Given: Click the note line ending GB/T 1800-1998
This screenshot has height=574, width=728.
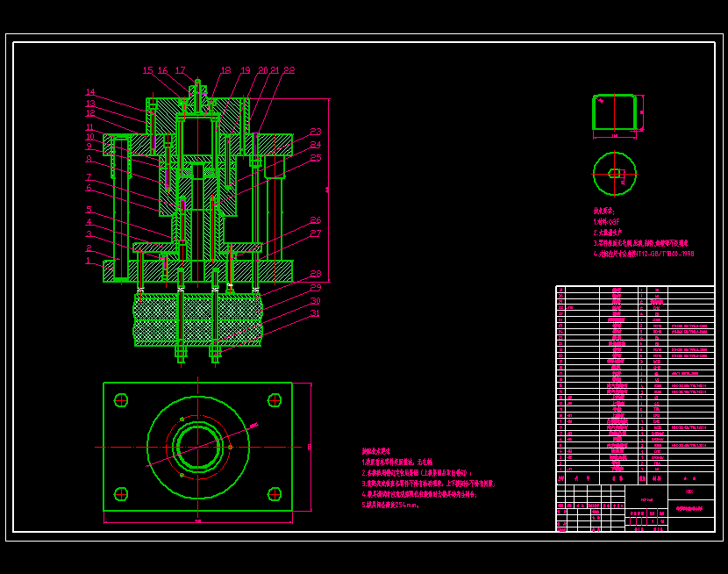Looking at the screenshot, I should (x=644, y=254).
